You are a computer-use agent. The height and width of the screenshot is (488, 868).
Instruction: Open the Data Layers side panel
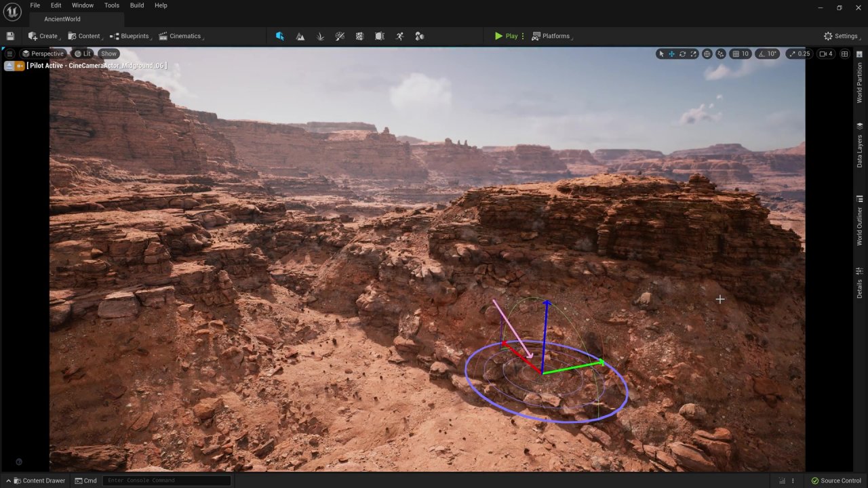(x=859, y=145)
